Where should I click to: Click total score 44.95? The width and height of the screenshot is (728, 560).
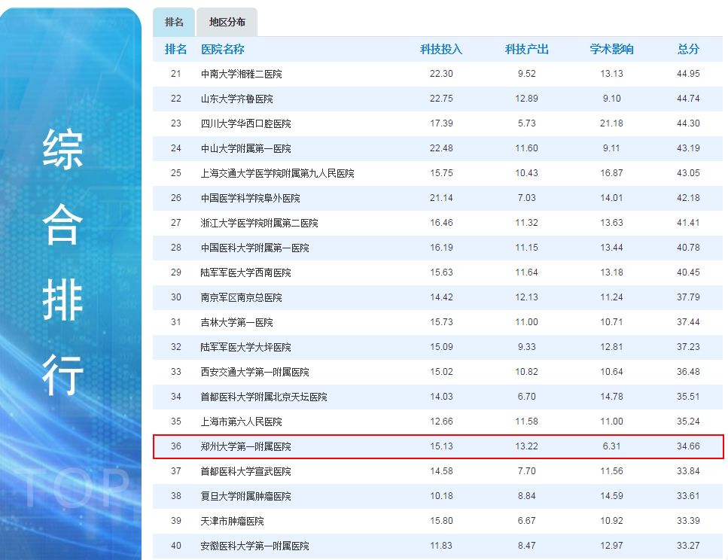click(688, 74)
